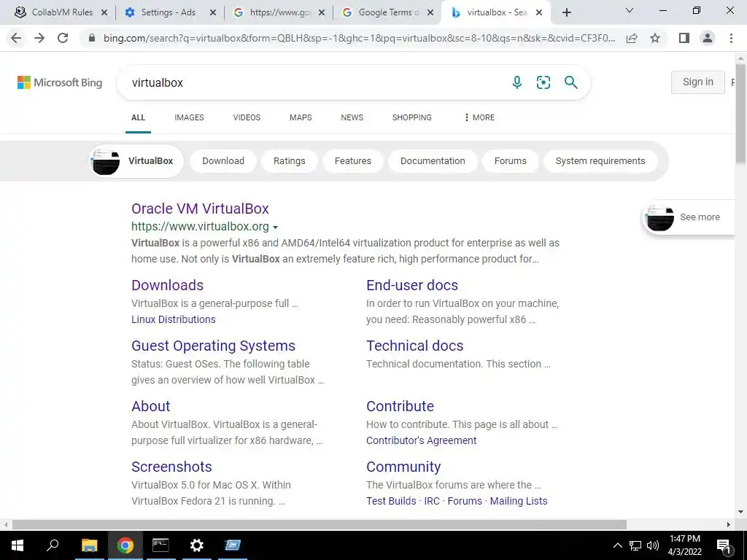This screenshot has width=747, height=560.
Task: Select the VIDEOS search category
Action: click(247, 117)
